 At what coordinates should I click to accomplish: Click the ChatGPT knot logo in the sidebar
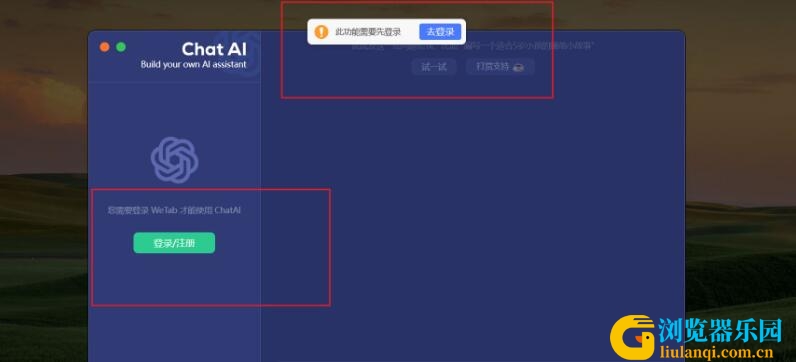(175, 159)
